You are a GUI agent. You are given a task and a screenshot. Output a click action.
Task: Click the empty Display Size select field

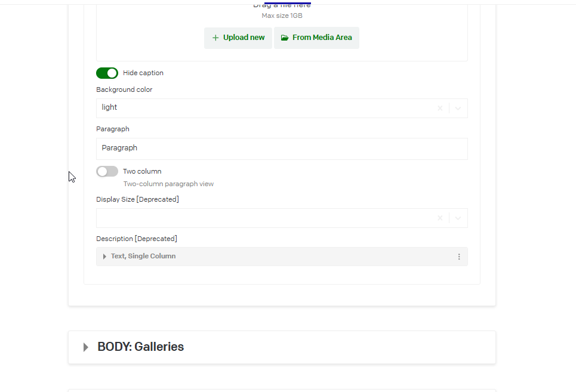(263, 218)
